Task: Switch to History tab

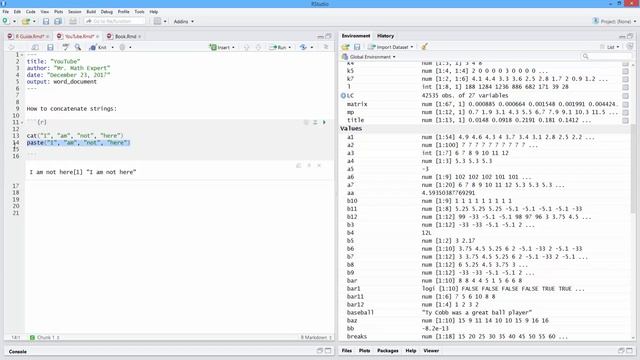Action: tap(385, 36)
